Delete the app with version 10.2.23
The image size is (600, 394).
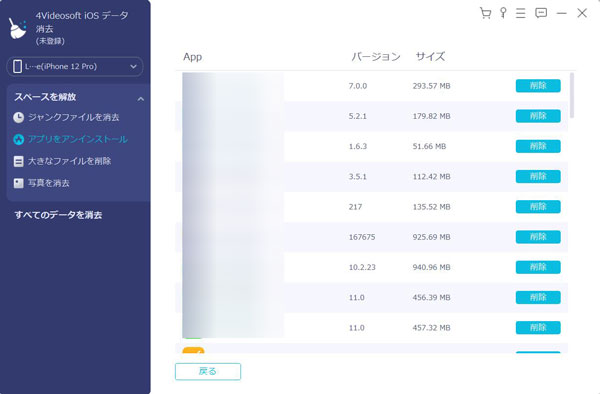point(538,267)
